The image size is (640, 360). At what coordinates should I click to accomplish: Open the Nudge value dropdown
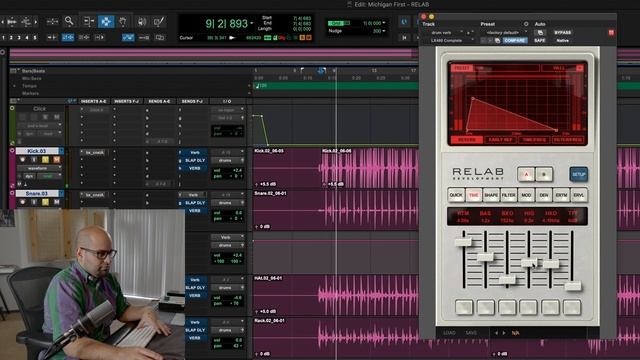click(384, 31)
